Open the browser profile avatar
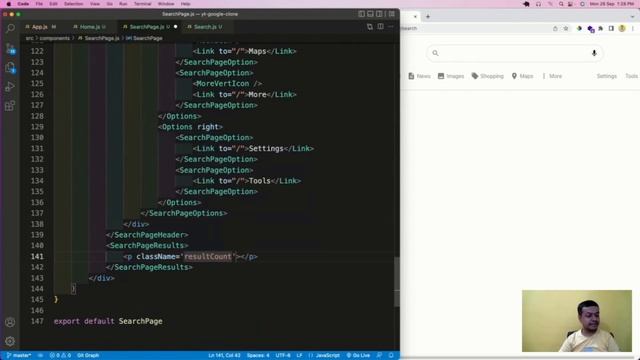 pyautogui.click(x=622, y=29)
